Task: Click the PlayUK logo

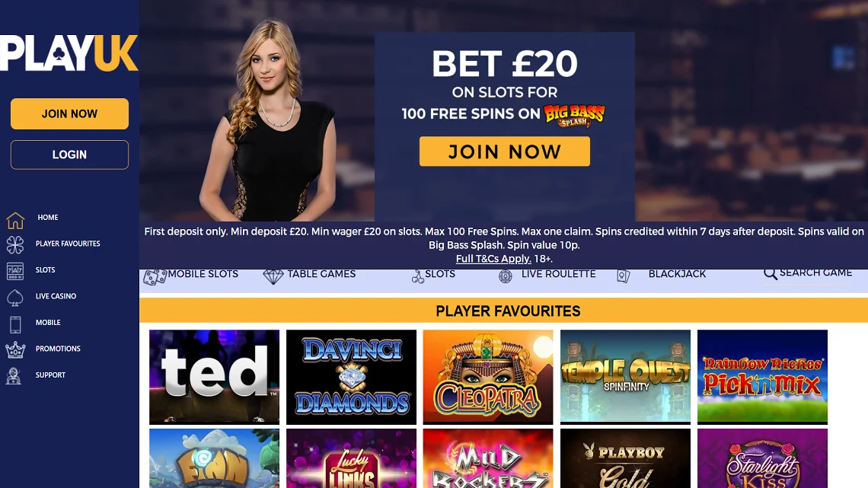Action: [69, 53]
